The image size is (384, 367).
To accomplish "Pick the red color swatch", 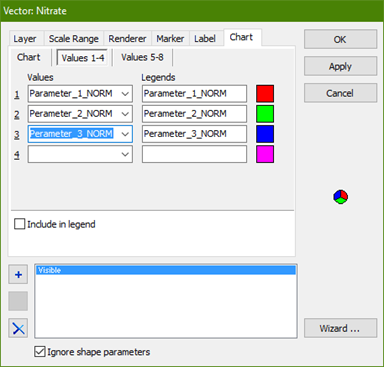I will pyautogui.click(x=265, y=94).
